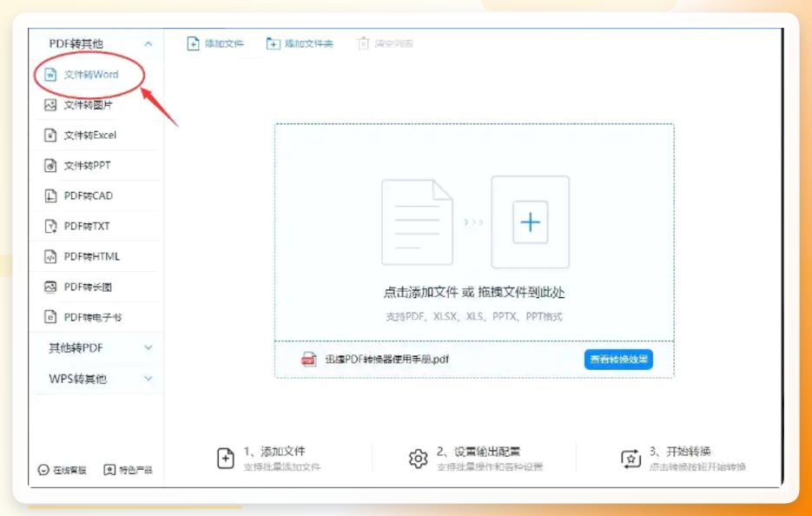Click the PDF转CAD icon
This screenshot has width=812, height=516.
pos(50,195)
